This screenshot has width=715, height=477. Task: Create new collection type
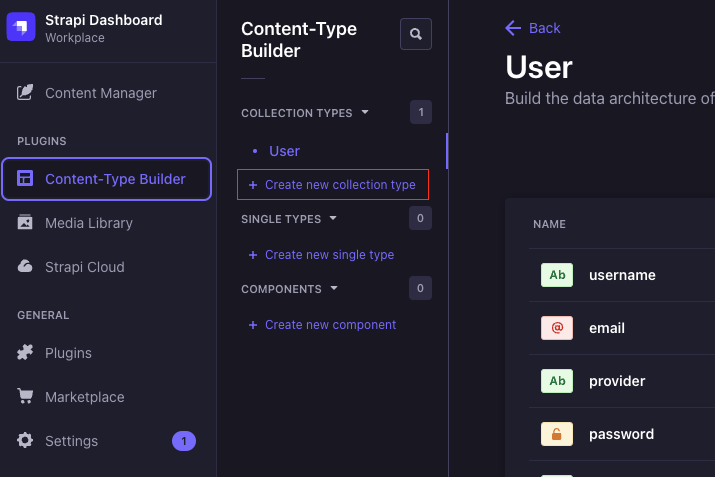click(332, 185)
